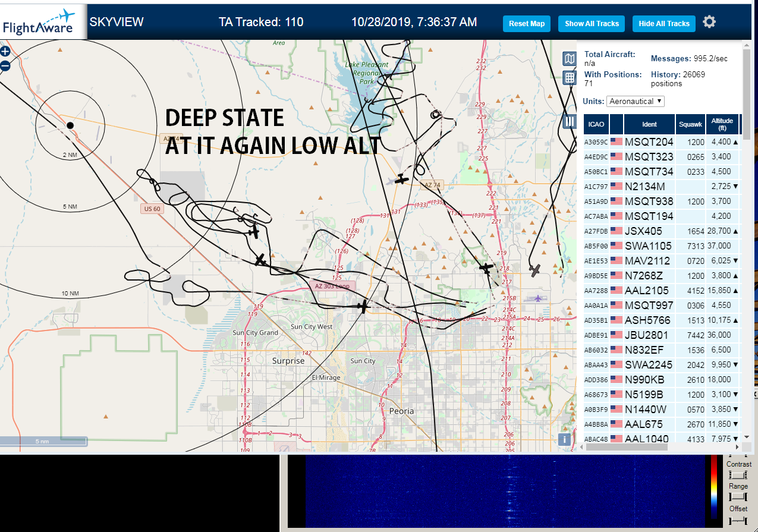Select black aircraft icon next to marker 218
The width and height of the screenshot is (758, 532).
[486, 269]
